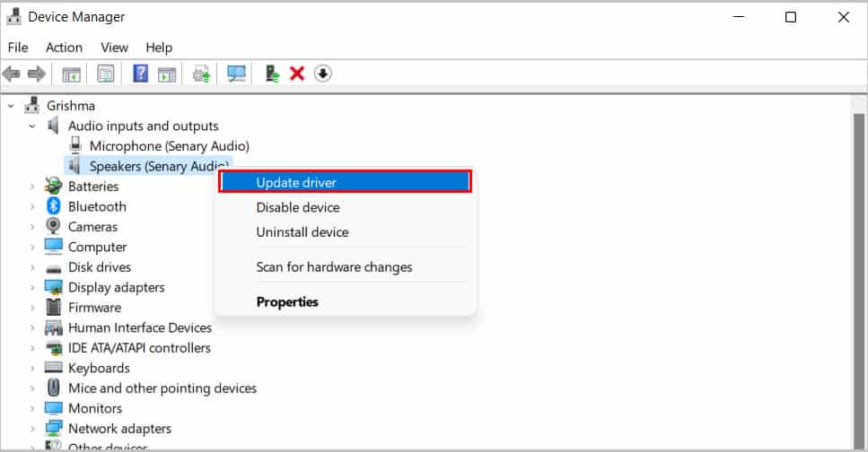Click the add device toolbar icon with green arrow

pyautogui.click(x=272, y=74)
